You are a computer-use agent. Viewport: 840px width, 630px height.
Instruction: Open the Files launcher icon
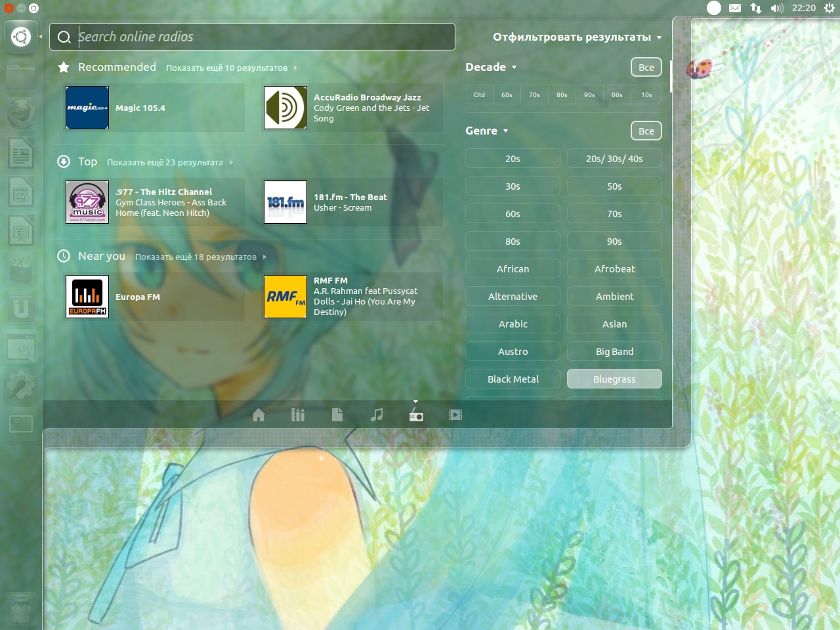(x=21, y=77)
